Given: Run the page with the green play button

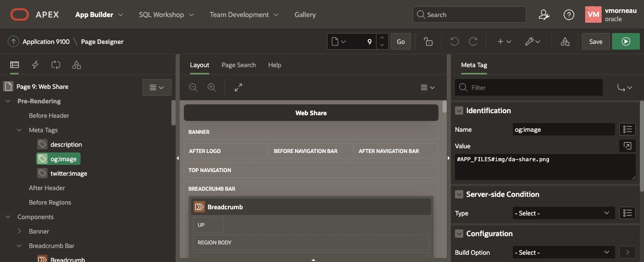Looking at the screenshot, I should 625,41.
